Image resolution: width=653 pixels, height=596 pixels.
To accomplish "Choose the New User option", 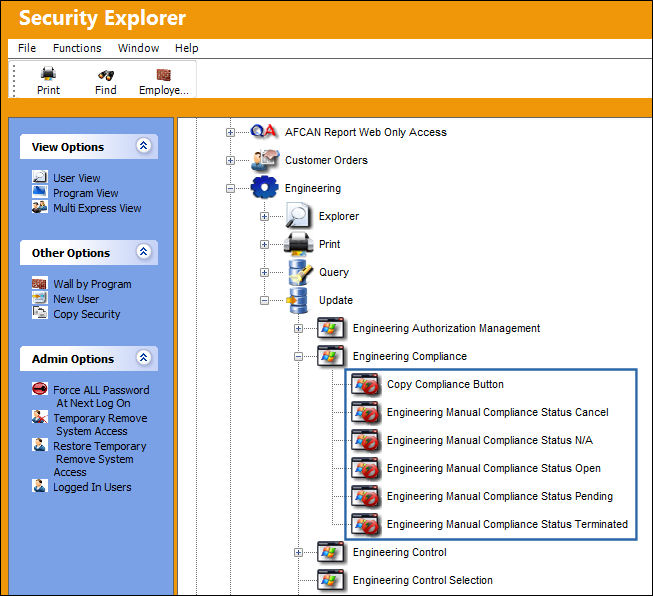I will pyautogui.click(x=76, y=299).
